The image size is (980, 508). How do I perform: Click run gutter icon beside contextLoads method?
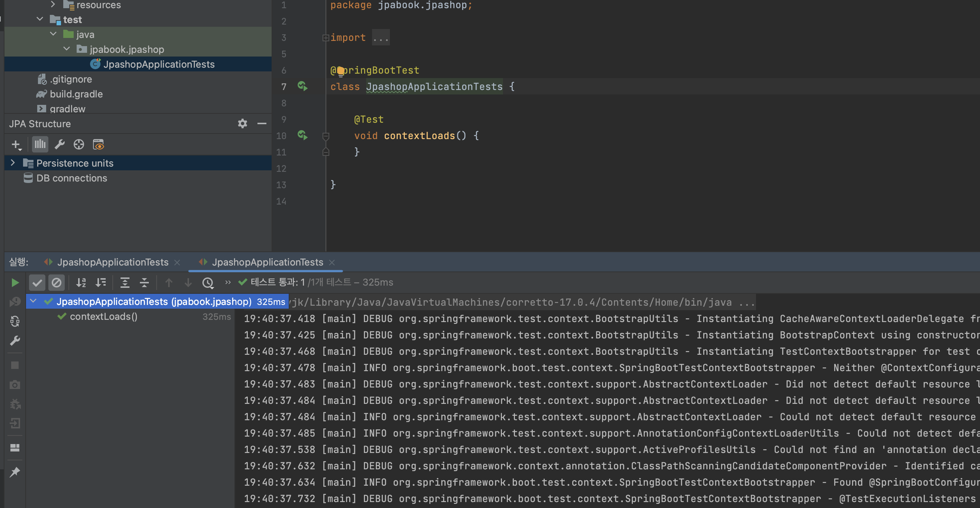tap(302, 135)
